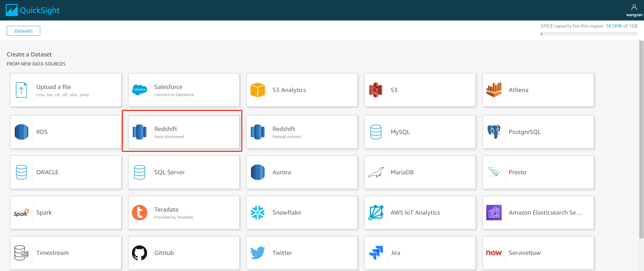The image size is (644, 271).
Task: Click the Twitter bird icon
Action: [258, 253]
